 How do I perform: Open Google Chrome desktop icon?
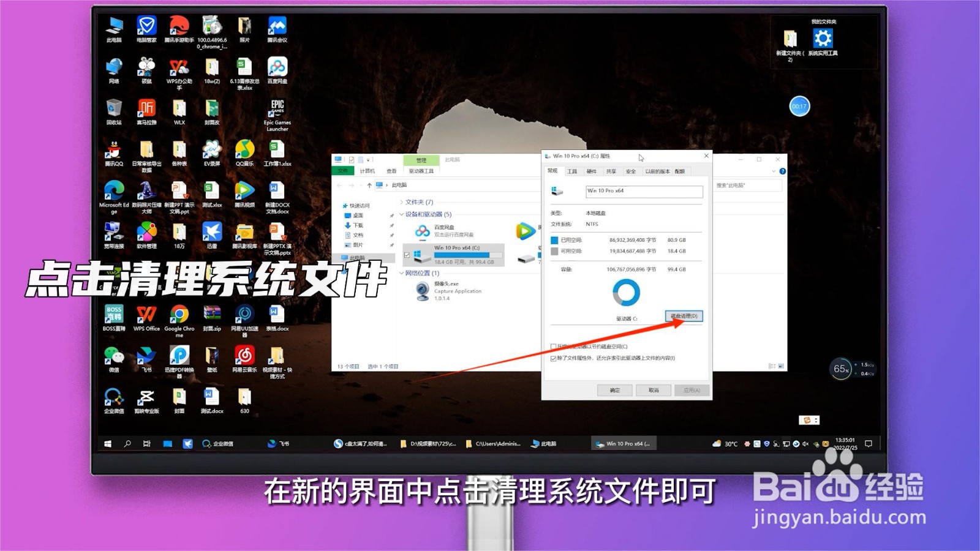click(x=179, y=321)
